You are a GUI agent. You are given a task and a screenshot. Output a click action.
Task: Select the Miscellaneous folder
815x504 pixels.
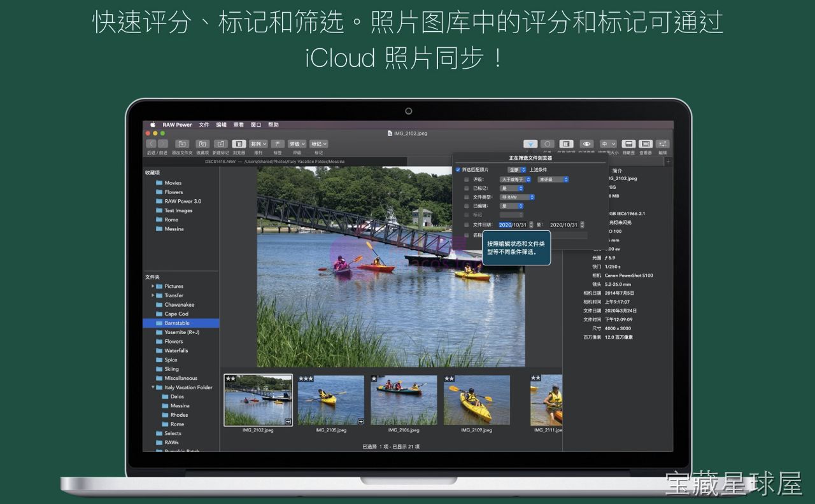tap(181, 378)
